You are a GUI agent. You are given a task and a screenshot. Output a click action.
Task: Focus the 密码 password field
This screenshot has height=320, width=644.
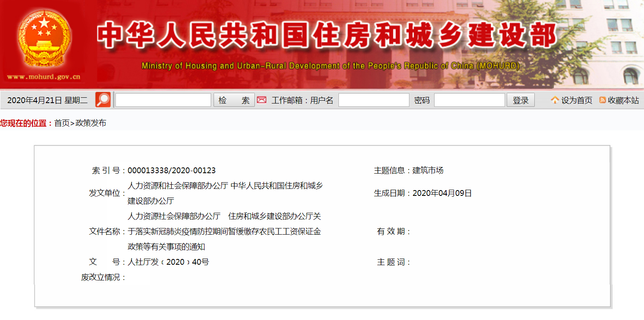point(470,100)
